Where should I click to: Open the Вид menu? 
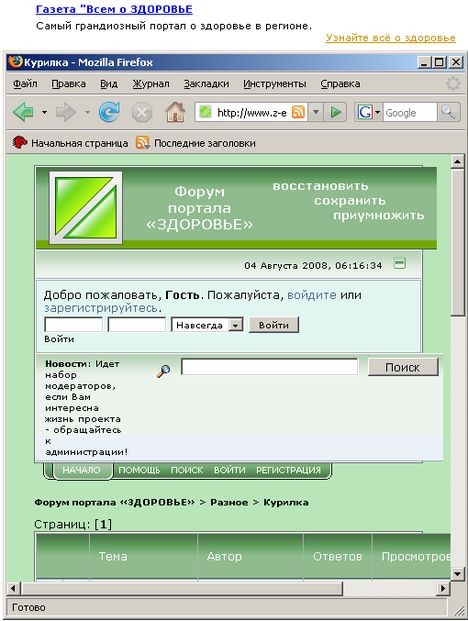pyautogui.click(x=108, y=84)
